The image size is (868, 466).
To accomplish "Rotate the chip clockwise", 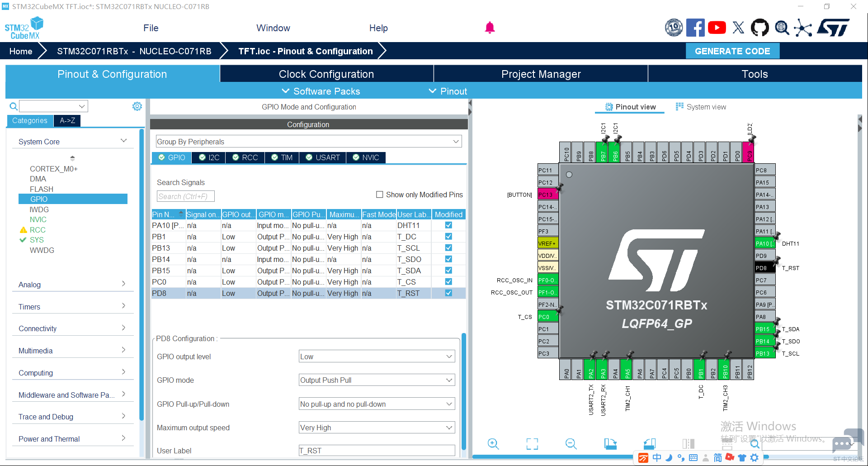I will click(610, 444).
